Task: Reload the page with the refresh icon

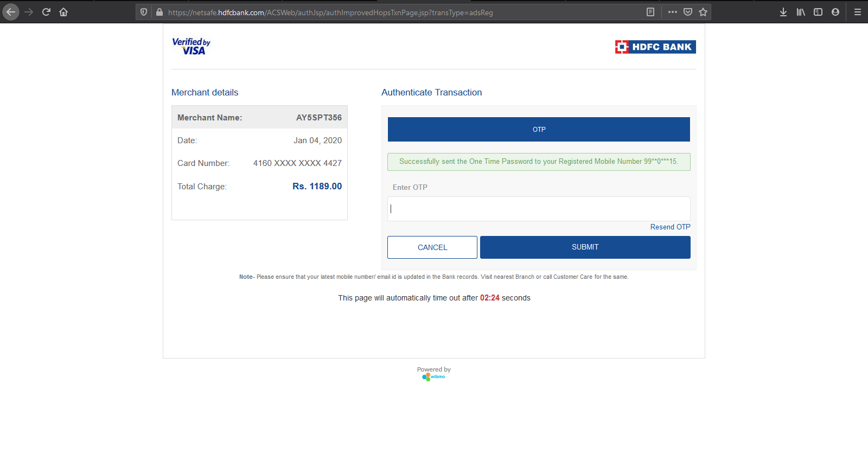Action: (x=46, y=12)
